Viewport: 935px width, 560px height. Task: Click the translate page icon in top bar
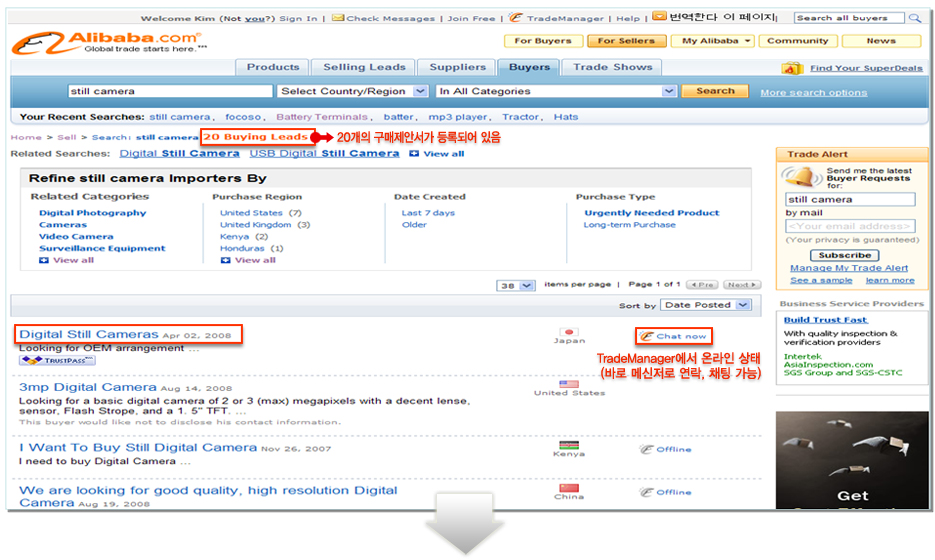point(659,17)
